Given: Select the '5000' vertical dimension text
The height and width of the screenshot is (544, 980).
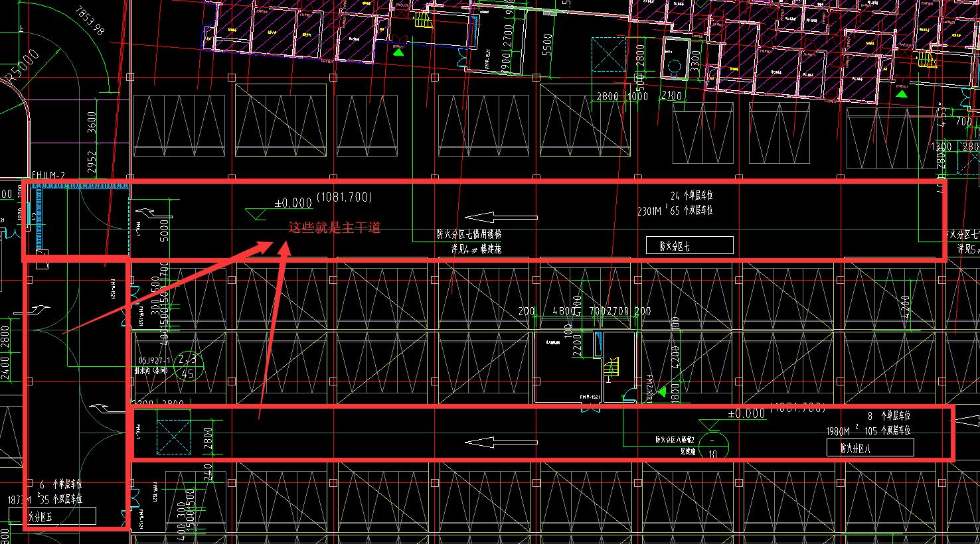Looking at the screenshot, I should coord(165,231).
